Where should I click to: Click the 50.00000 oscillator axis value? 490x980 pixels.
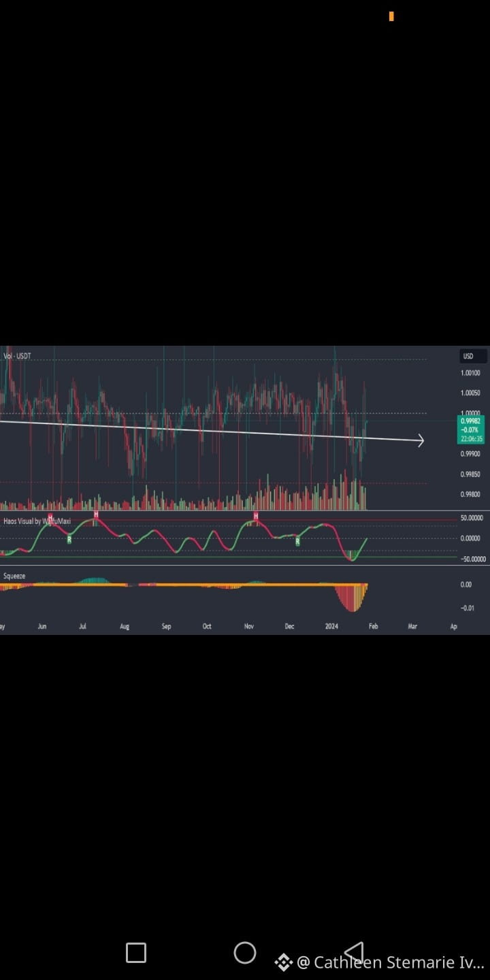472,518
